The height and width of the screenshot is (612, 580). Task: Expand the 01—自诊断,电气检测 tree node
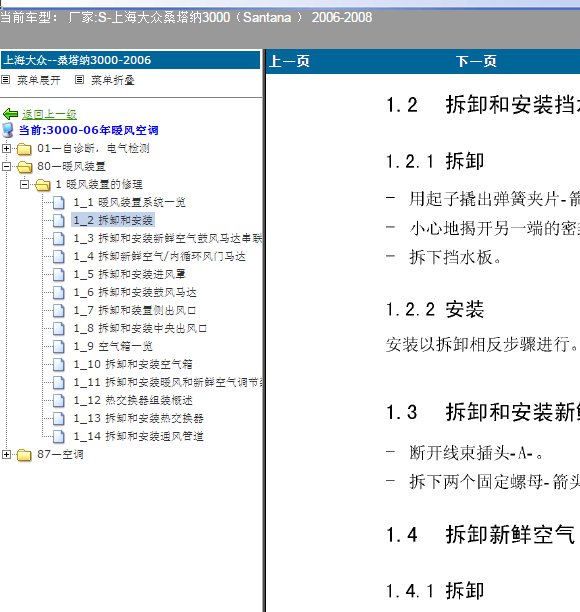pos(6,148)
